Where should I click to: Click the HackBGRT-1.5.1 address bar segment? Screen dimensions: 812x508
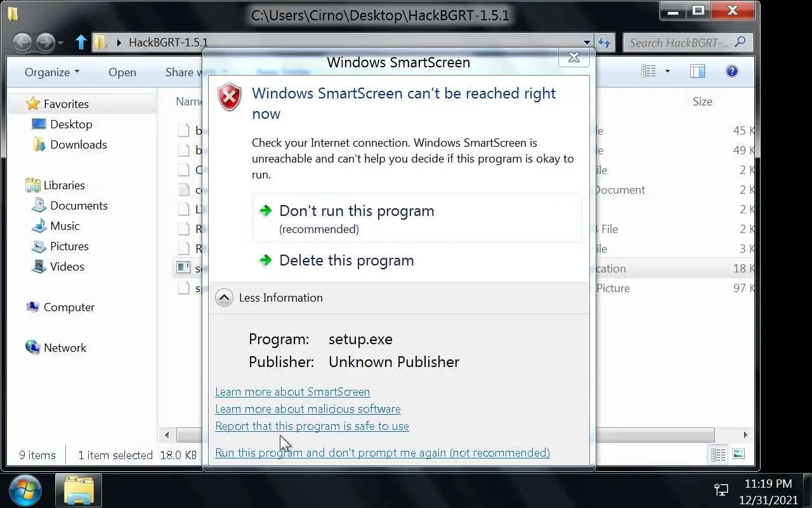pos(168,43)
